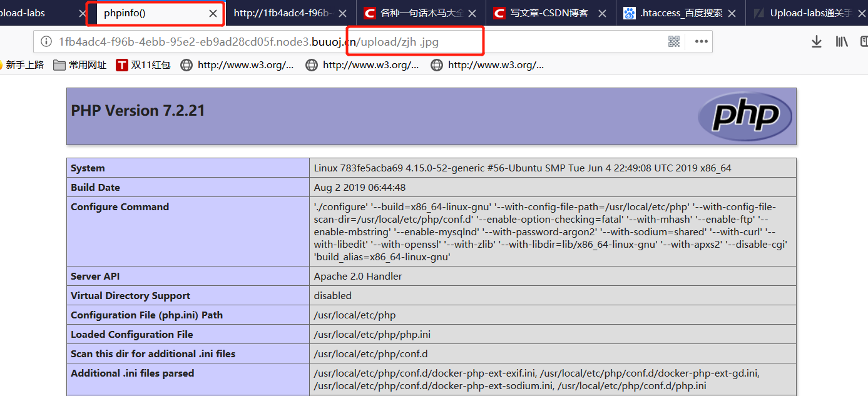Image resolution: width=868 pixels, height=396 pixels.
Task: Switch to the 各种一句话木马大全 tab
Action: pos(421,13)
